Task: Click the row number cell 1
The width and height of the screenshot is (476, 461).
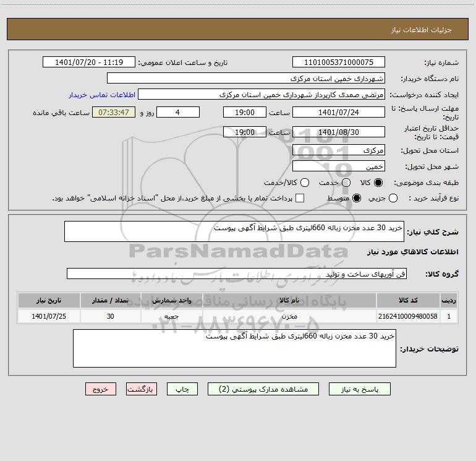Action: (449, 316)
